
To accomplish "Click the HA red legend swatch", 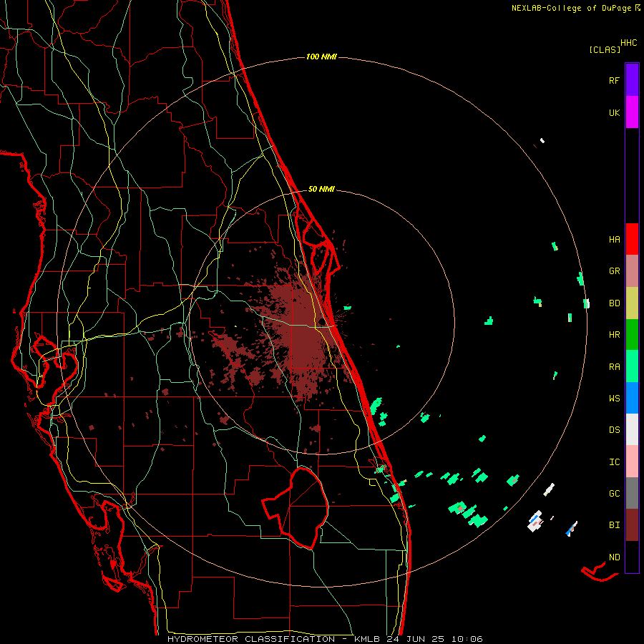I will coord(632,239).
